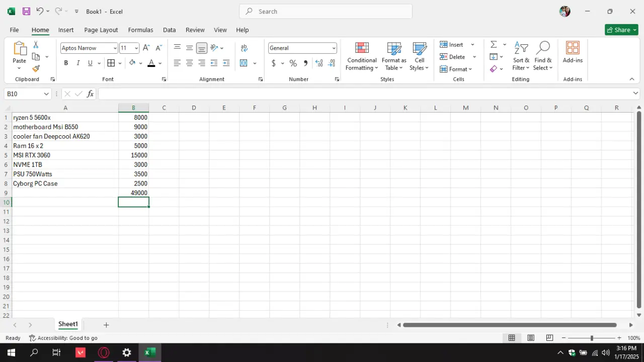Click Increase Decimal icon
The height and width of the screenshot is (362, 644).
(x=319, y=63)
